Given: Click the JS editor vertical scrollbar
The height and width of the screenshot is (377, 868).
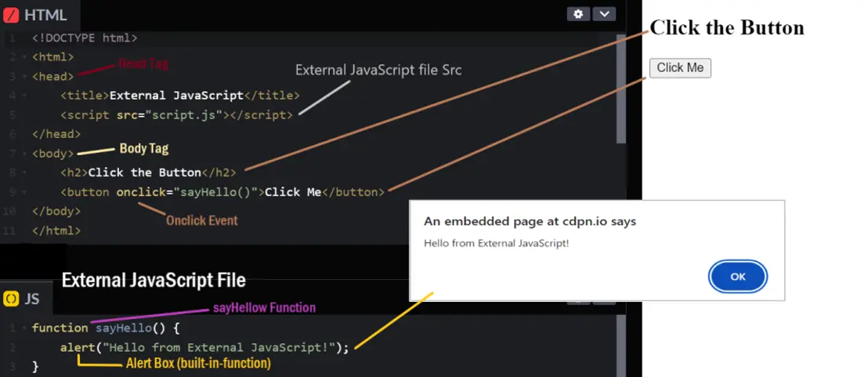Looking at the screenshot, I should click(x=621, y=346).
